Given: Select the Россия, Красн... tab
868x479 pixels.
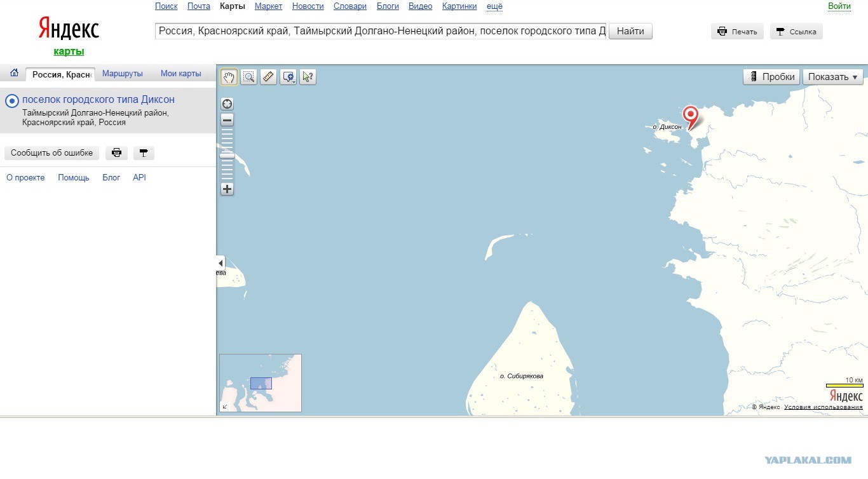Looking at the screenshot, I should tap(60, 74).
